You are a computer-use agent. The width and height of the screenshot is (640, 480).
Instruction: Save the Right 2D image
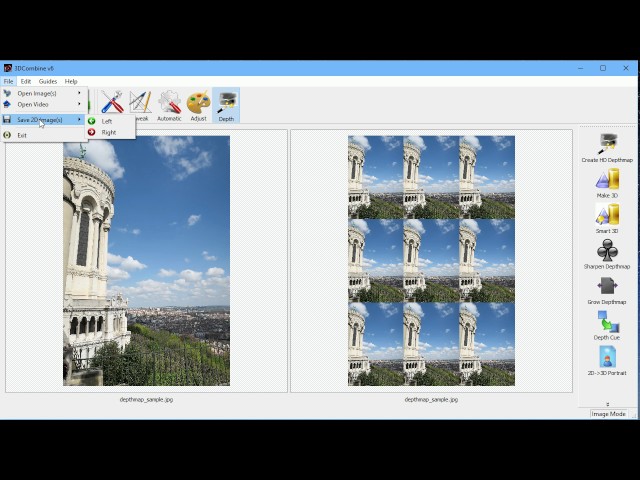point(110,132)
